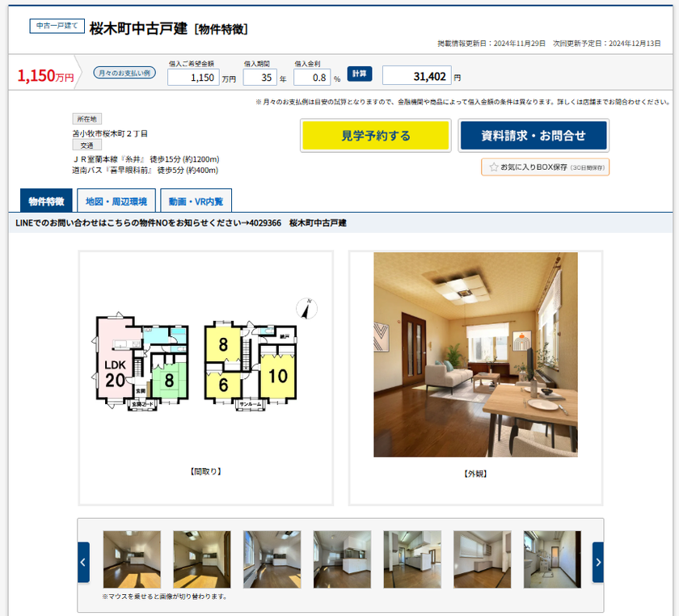Click the 月々のお支払い例 pill label

124,73
